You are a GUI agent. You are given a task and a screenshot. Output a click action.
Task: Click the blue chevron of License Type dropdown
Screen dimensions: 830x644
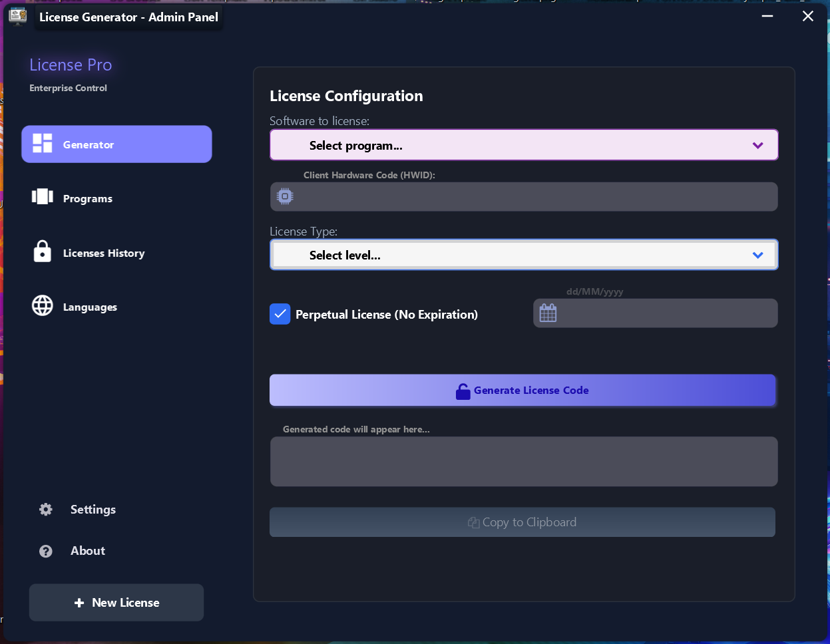tap(757, 255)
